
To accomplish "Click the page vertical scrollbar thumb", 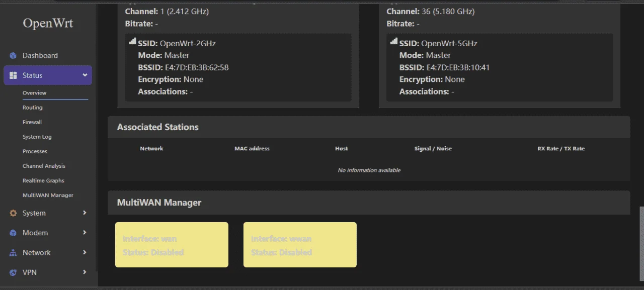I will point(641,244).
